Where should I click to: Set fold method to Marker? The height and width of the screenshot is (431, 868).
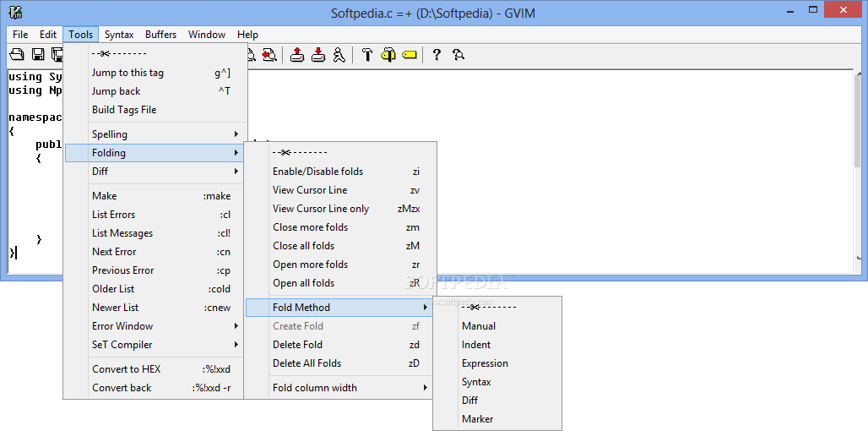[497, 419]
